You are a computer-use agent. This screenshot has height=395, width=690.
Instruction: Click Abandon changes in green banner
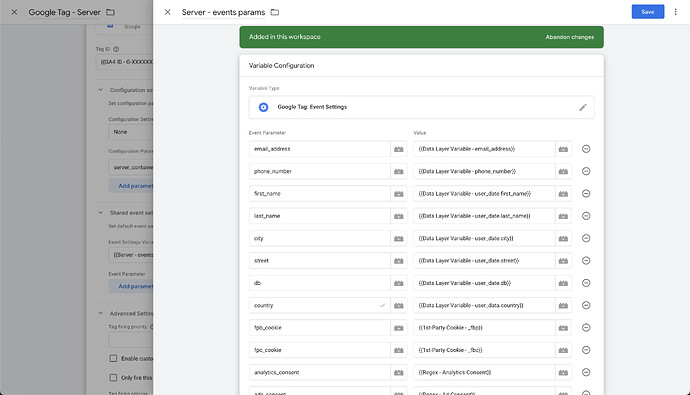point(569,37)
